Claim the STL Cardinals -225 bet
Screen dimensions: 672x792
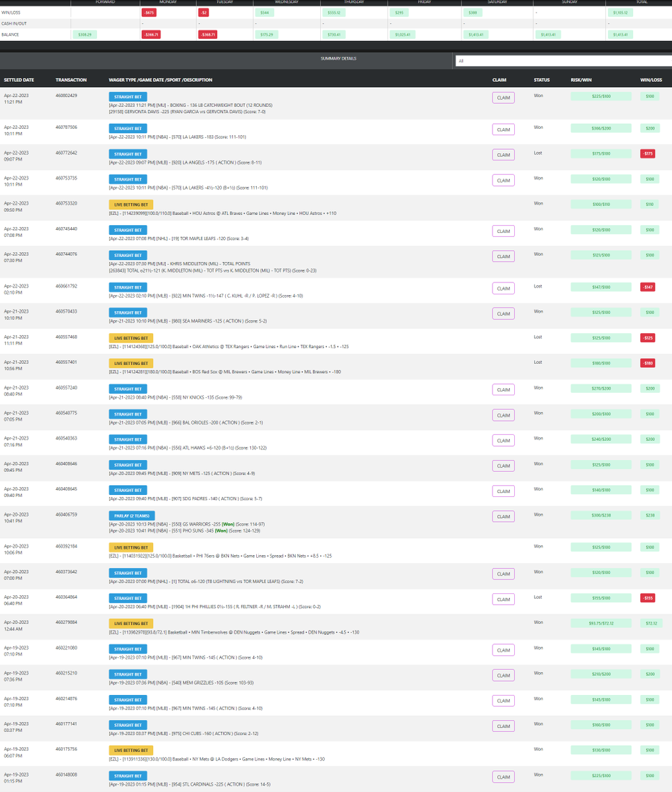(x=503, y=777)
